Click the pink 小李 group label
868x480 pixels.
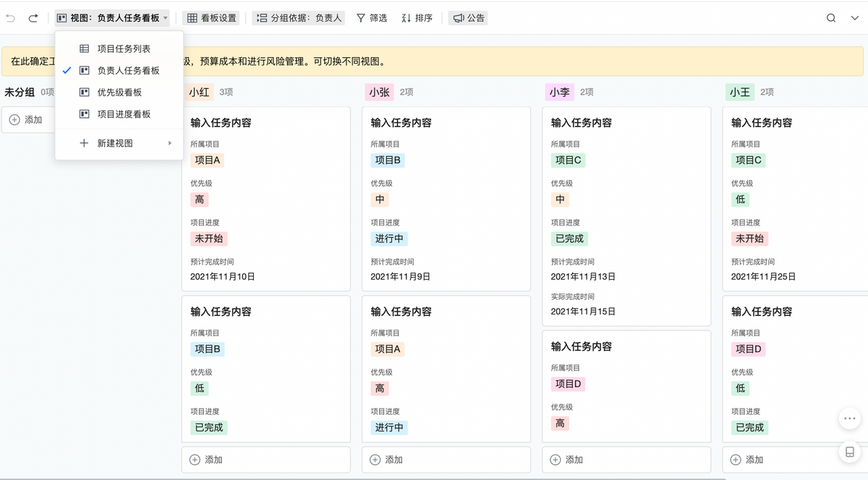click(x=559, y=93)
